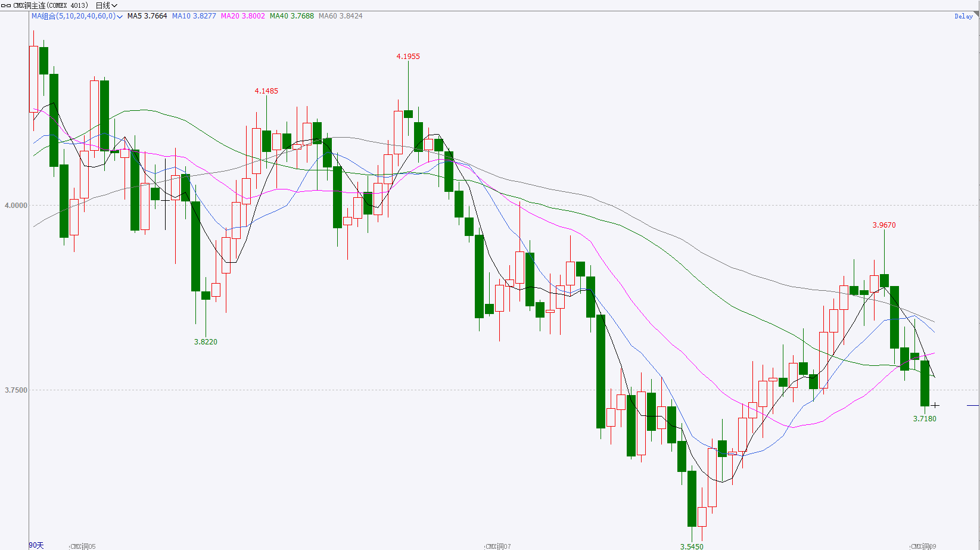The image size is (980, 550).
Task: Select the MA5 3.7664 legend value
Action: [x=147, y=16]
